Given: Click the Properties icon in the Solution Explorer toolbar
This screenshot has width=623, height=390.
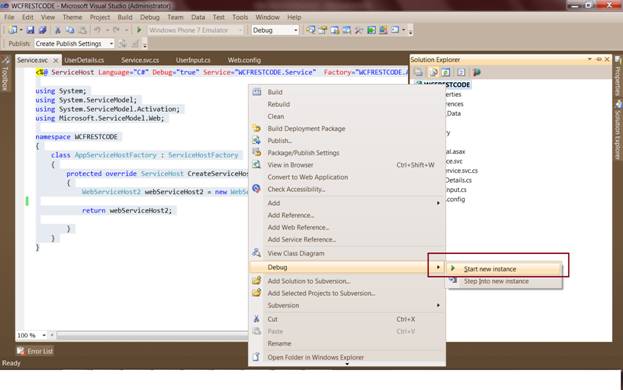Looking at the screenshot, I should (419, 72).
